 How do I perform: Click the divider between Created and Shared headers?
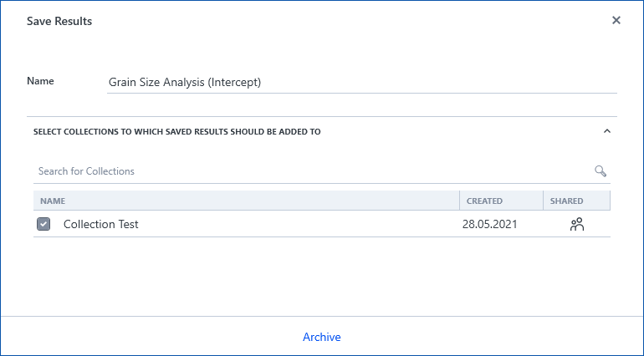coord(543,201)
